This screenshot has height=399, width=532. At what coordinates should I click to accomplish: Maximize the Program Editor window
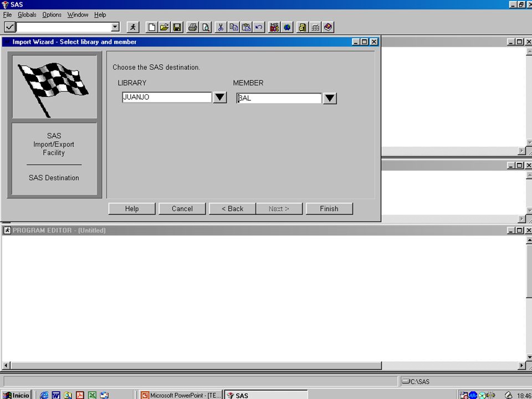[519, 231]
